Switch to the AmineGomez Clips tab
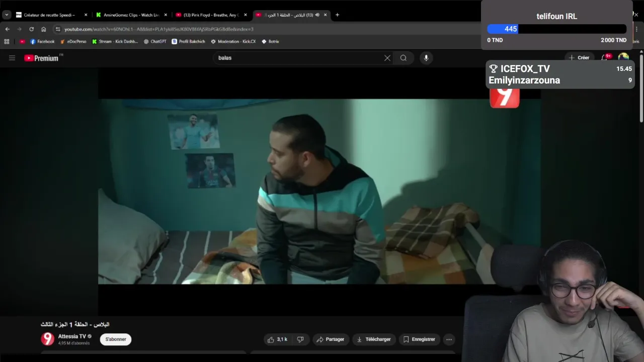 pyautogui.click(x=131, y=15)
